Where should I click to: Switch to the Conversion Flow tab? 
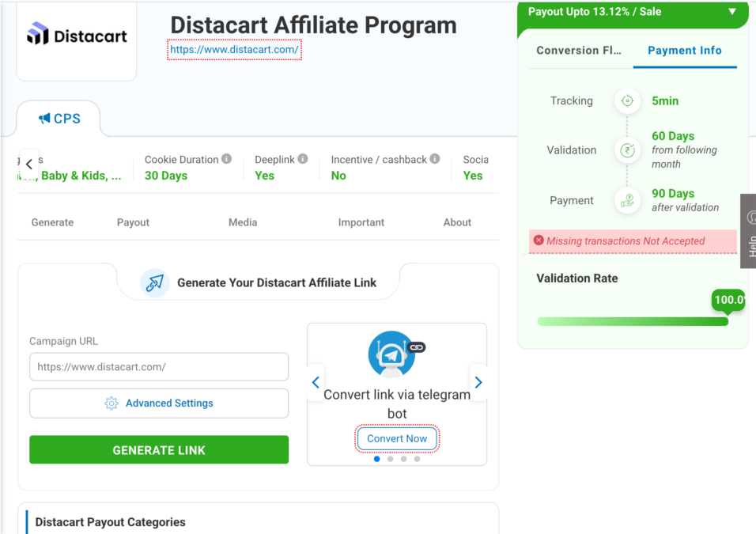pyautogui.click(x=579, y=50)
